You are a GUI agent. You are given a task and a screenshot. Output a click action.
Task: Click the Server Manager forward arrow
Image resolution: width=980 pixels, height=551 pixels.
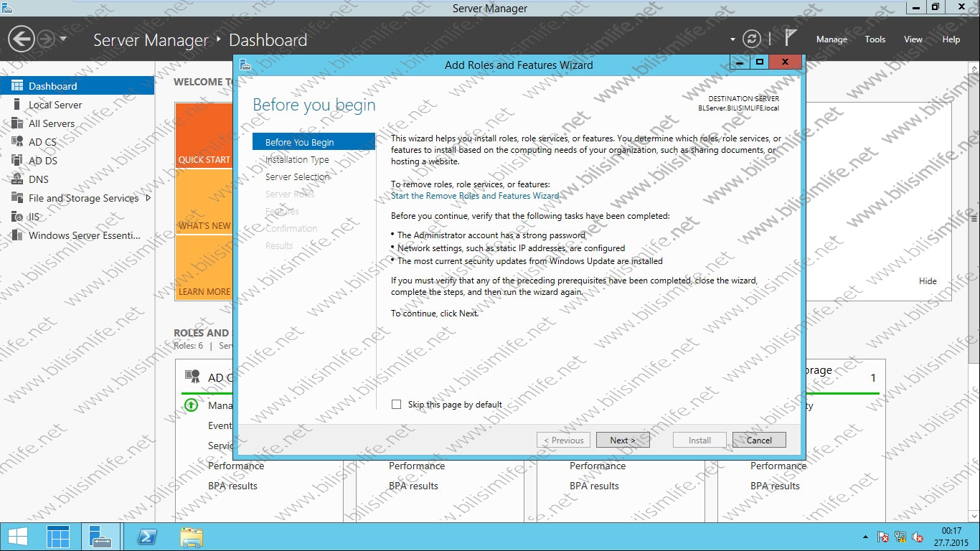pyautogui.click(x=46, y=39)
